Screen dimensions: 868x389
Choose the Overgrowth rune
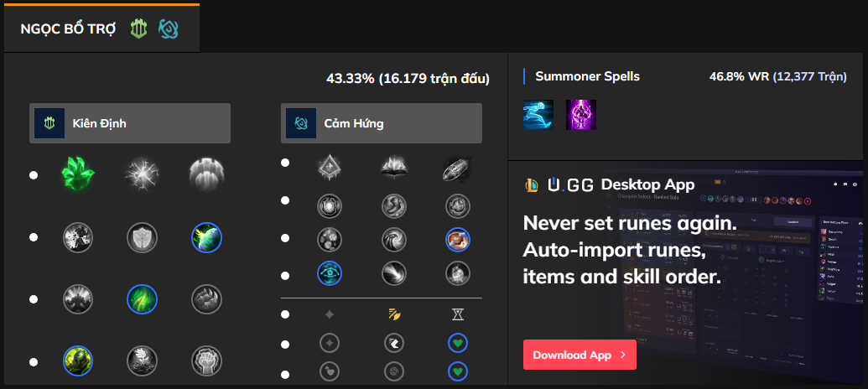[78, 361]
